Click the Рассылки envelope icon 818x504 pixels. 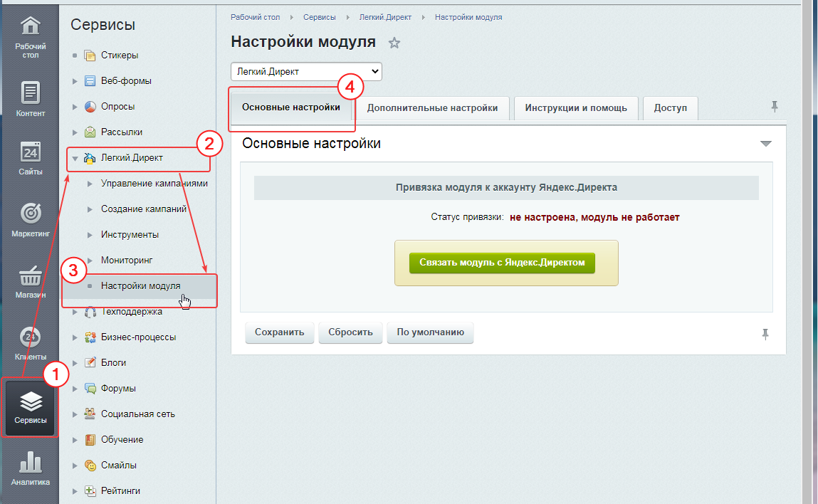[90, 132]
